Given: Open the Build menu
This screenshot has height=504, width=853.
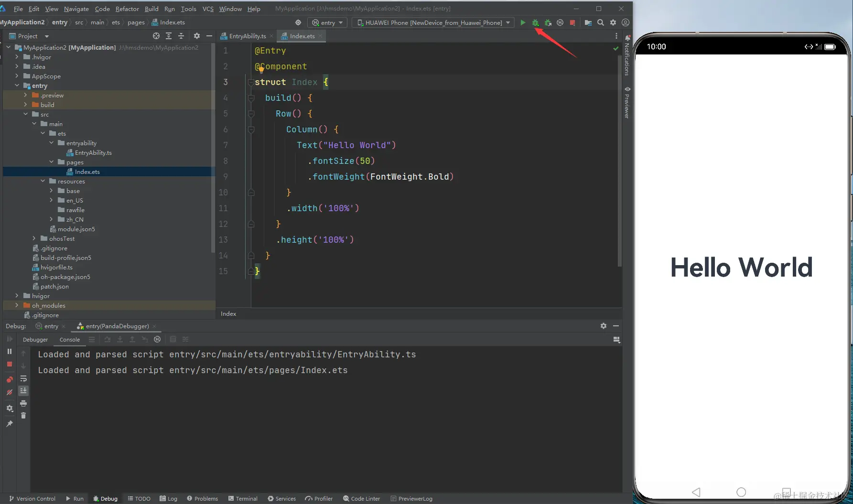Looking at the screenshot, I should click(x=151, y=9).
